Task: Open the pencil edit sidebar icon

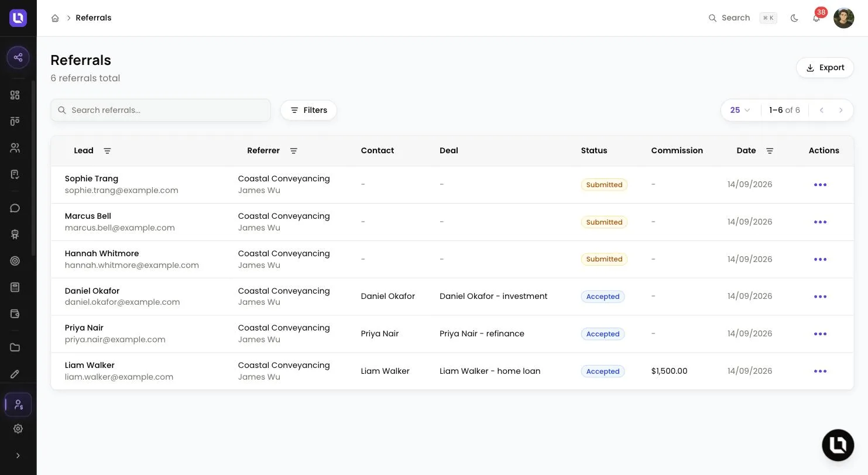Action: pyautogui.click(x=15, y=374)
